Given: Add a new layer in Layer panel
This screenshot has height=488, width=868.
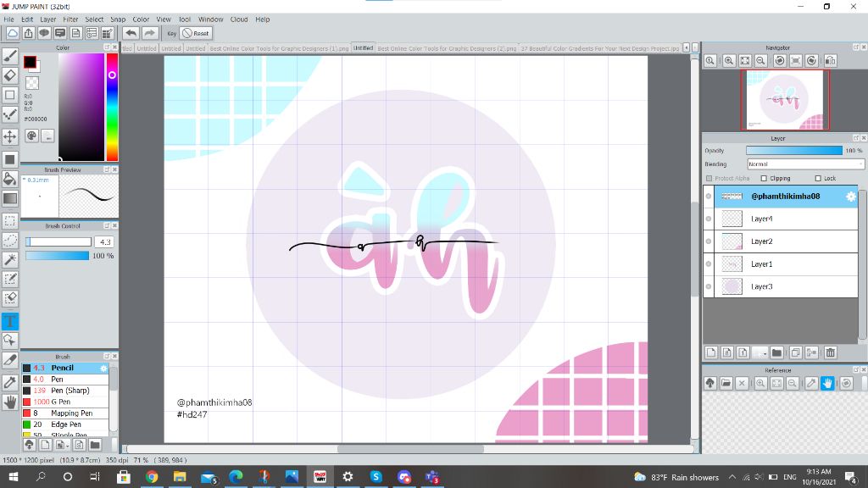Looking at the screenshot, I should (711, 352).
